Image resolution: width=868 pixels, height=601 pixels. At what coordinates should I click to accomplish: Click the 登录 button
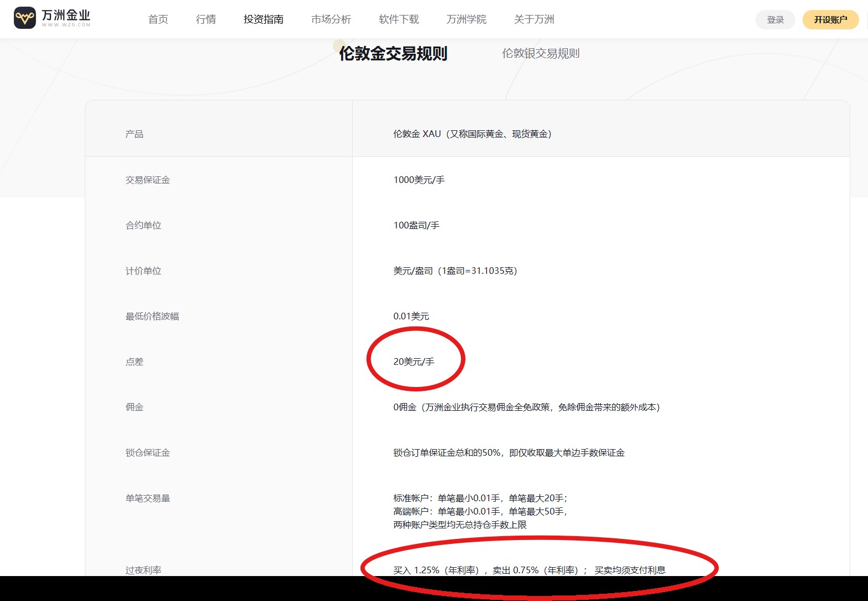775,20
